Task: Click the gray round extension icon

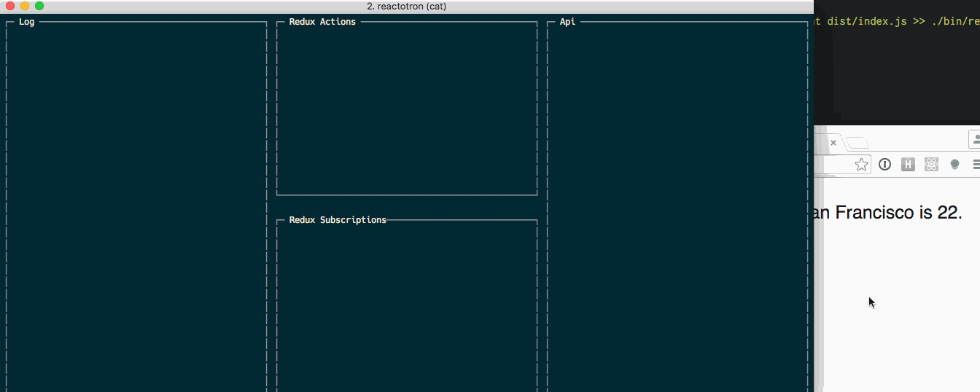Action: pyautogui.click(x=954, y=165)
